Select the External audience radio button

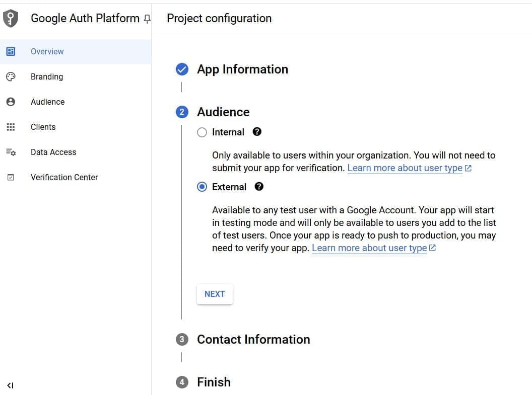point(202,186)
